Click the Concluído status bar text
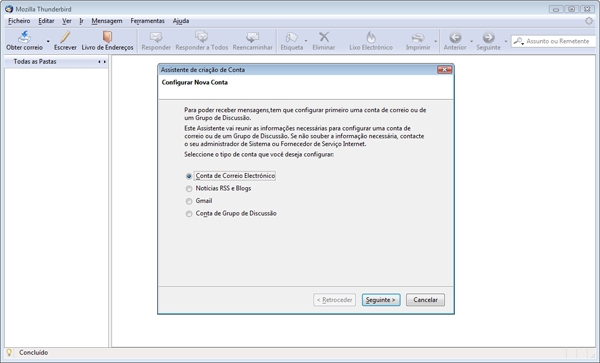The width and height of the screenshot is (600, 363). [x=34, y=353]
